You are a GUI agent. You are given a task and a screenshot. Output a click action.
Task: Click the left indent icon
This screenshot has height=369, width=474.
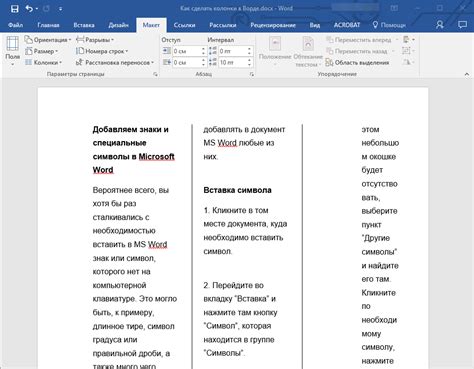pyautogui.click(x=167, y=51)
